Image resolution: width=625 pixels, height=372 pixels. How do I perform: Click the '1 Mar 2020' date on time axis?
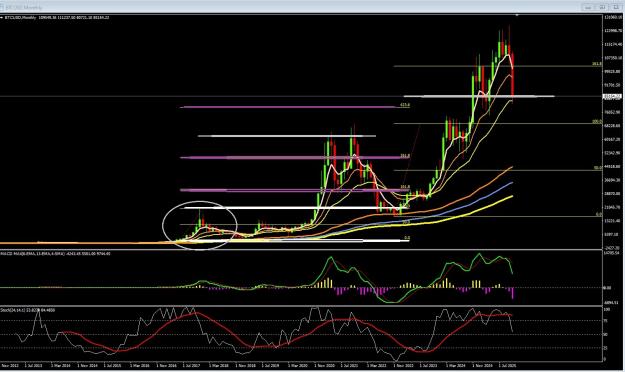(x=297, y=365)
